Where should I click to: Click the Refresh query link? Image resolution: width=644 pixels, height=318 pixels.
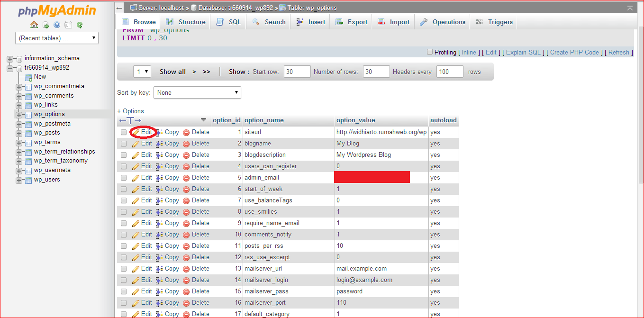tap(619, 52)
